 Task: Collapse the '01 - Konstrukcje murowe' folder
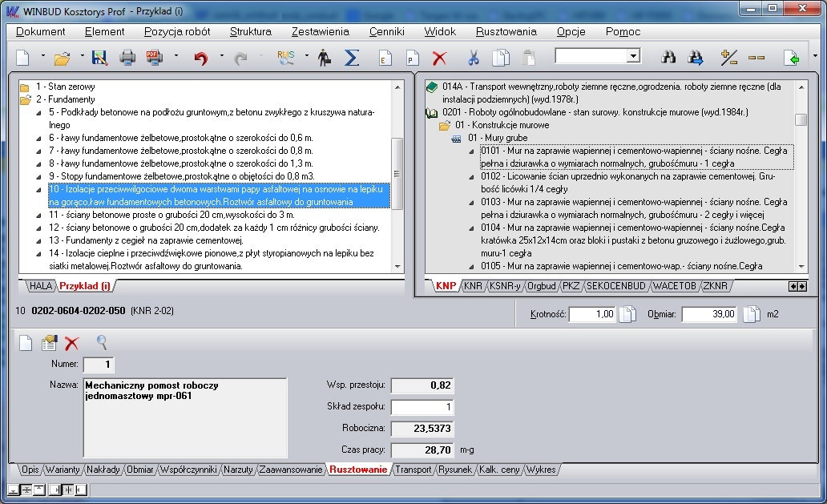coord(445,126)
